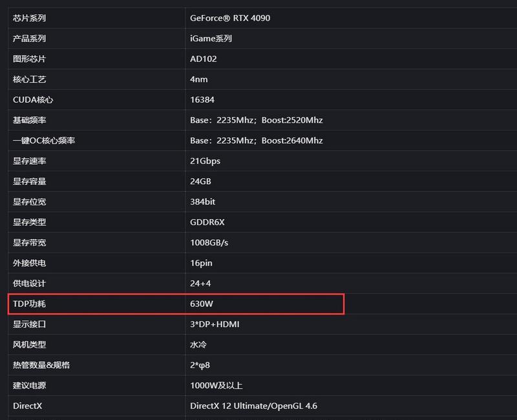Viewport: 517px width, 420px height.
Task: Click the AD102 graphics chip value
Action: 204,59
